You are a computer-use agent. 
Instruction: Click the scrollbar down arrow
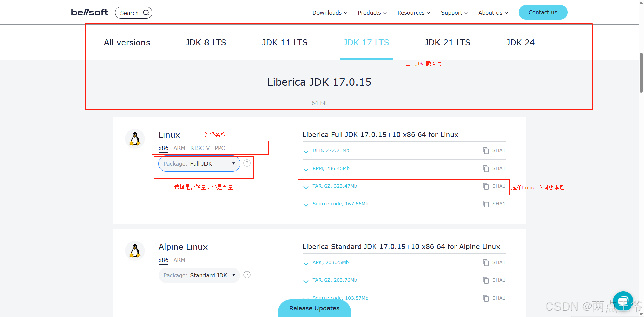tap(641, 314)
